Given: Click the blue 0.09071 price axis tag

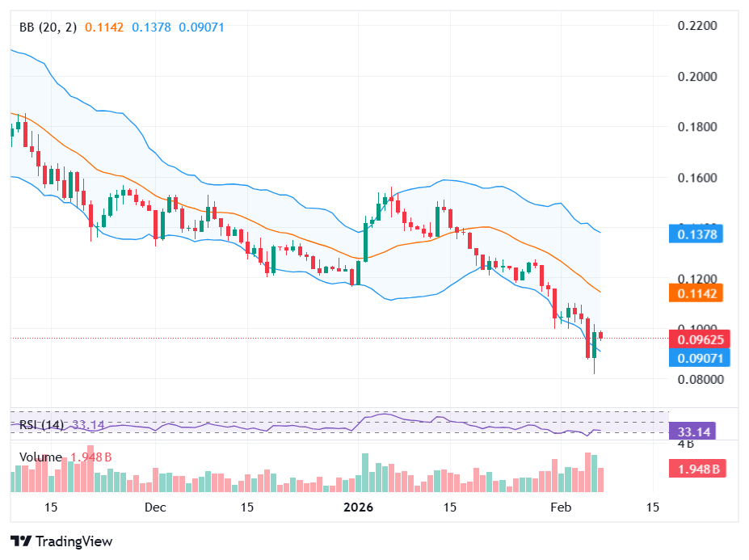Looking at the screenshot, I should point(700,358).
